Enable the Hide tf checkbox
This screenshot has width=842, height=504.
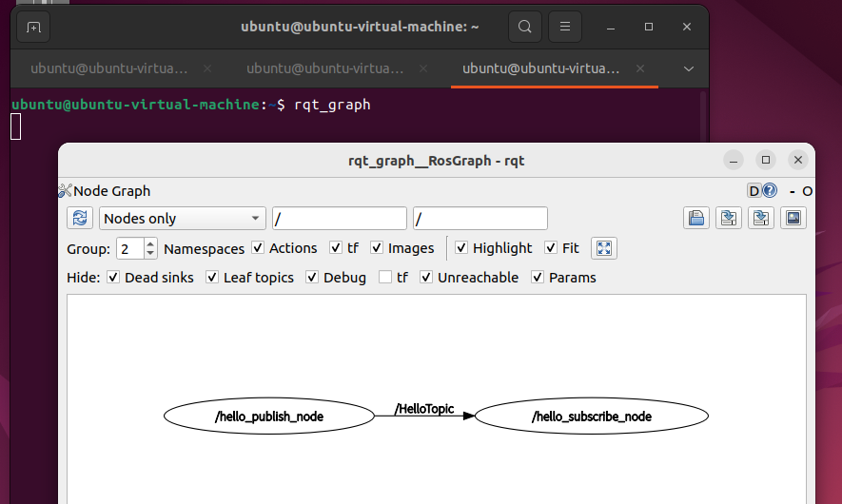(385, 278)
